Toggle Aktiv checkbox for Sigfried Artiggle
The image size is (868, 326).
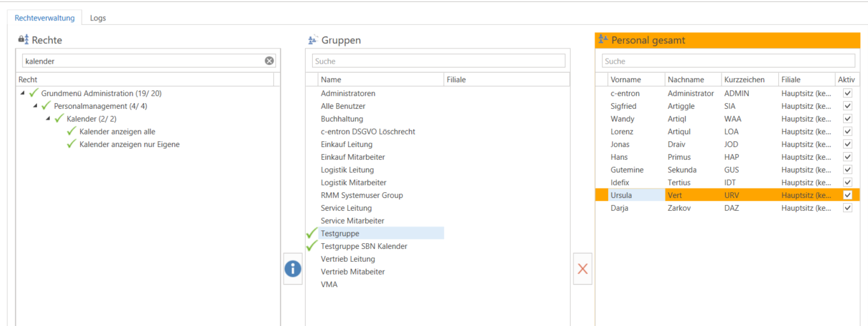click(x=847, y=106)
